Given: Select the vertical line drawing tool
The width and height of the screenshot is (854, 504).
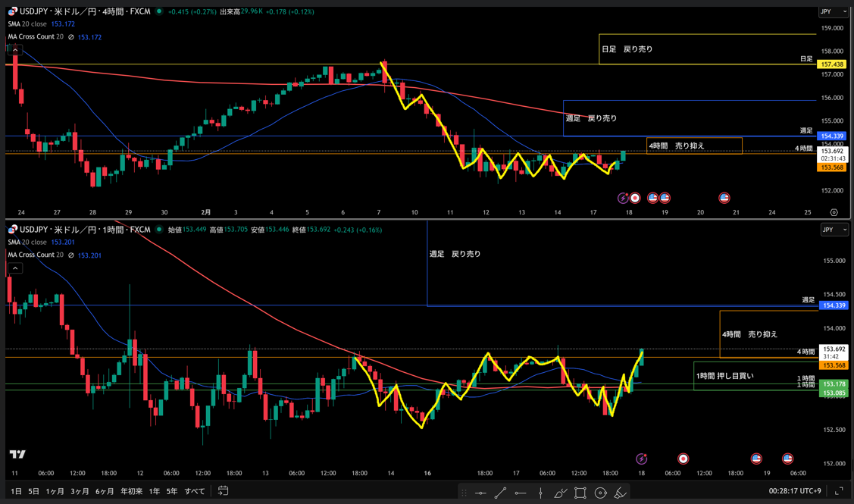Looking at the screenshot, I should (540, 493).
